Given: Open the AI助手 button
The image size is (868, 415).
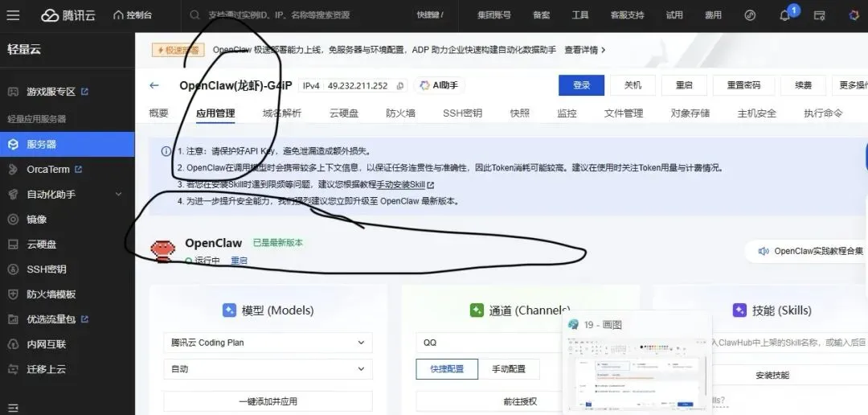Looking at the screenshot, I should pos(439,85).
